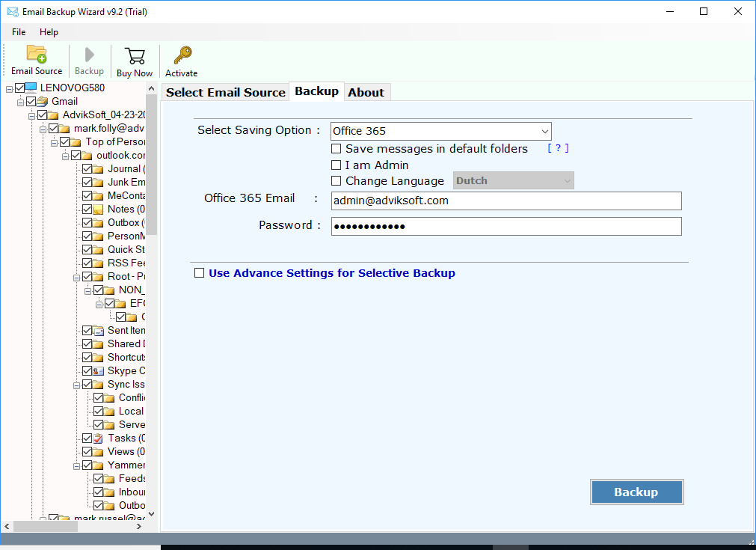
Task: Click the Sent Items folder icon
Action: point(98,331)
